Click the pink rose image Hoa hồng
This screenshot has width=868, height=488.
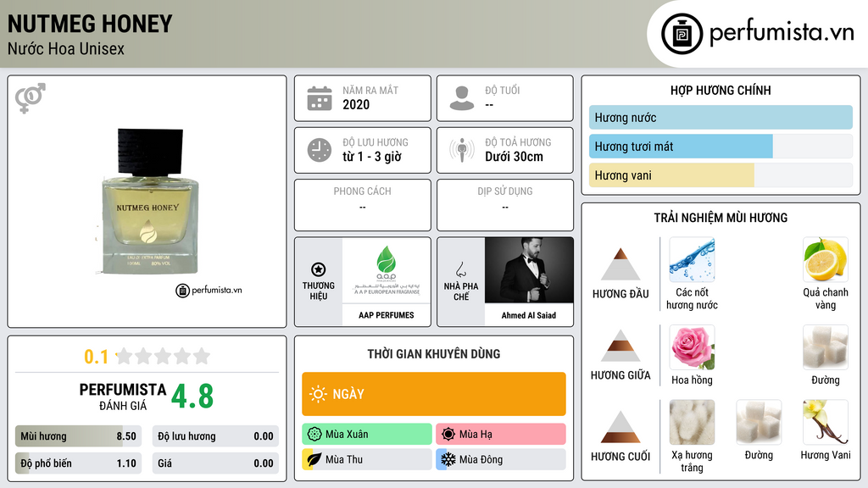pos(692,347)
